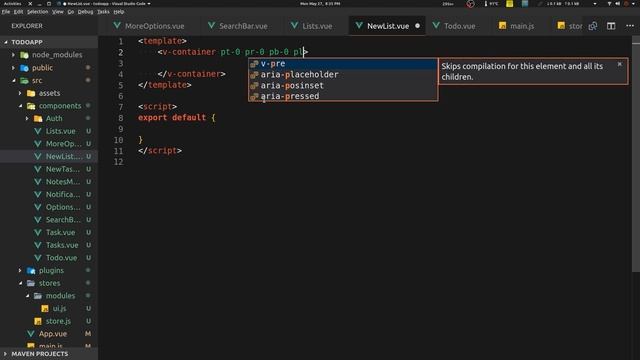Click the assets folder icon

click(31, 93)
